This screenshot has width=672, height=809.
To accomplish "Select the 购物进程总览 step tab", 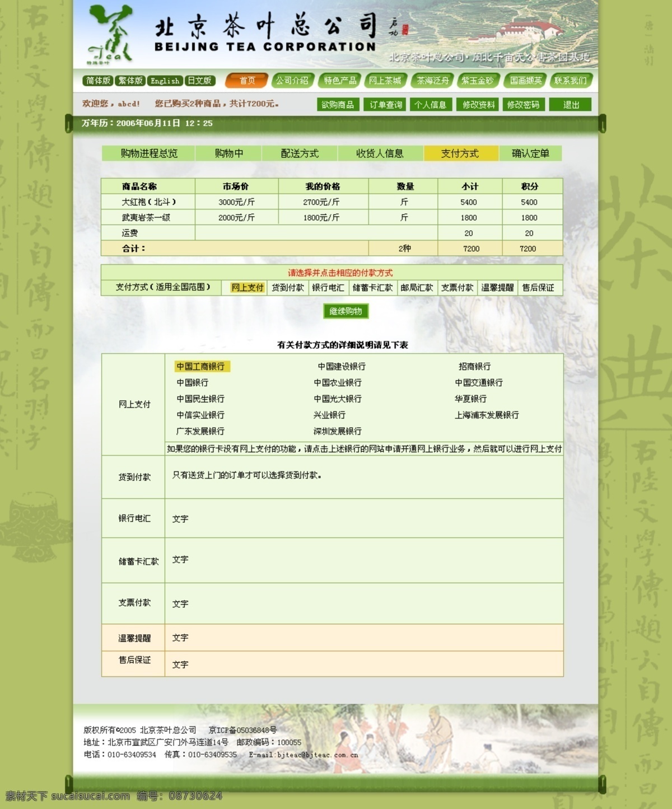I will pyautogui.click(x=148, y=153).
